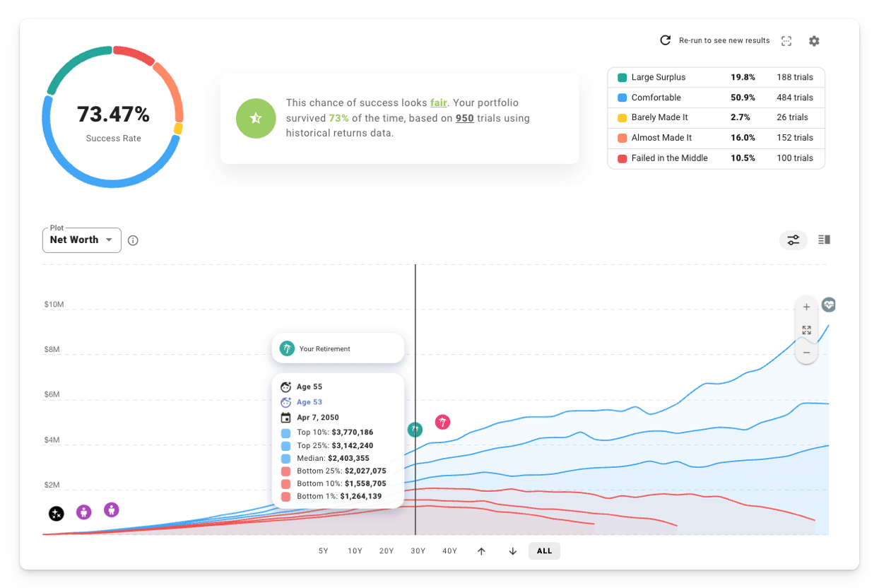This screenshot has width=879, height=588.
Task: Open the Net Worth plot dropdown
Action: coord(81,240)
